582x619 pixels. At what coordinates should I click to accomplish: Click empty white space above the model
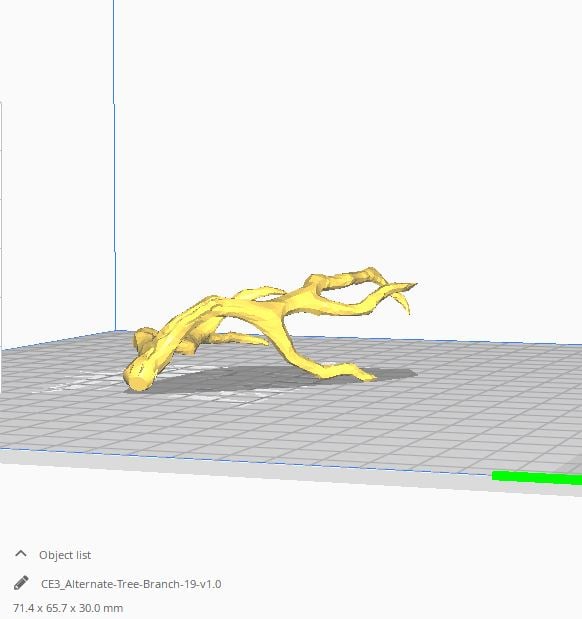(316, 138)
